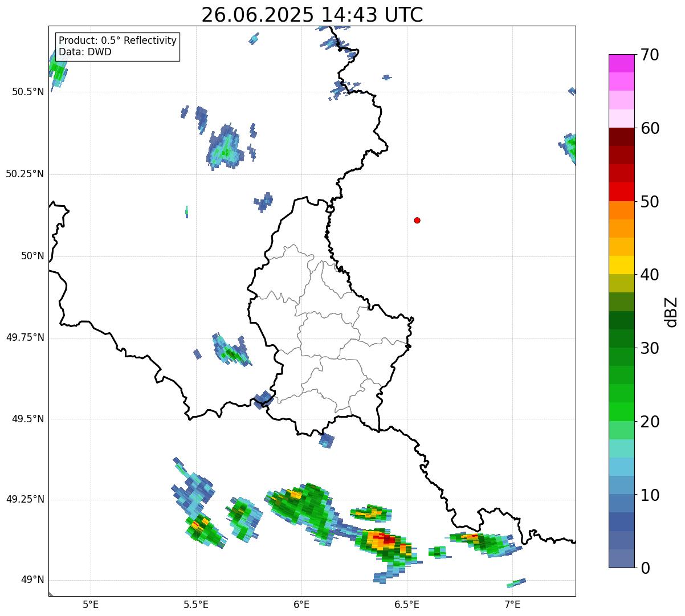The image size is (685, 616).
Task: Click the 5.5°E longitude label
Action: tap(196, 605)
